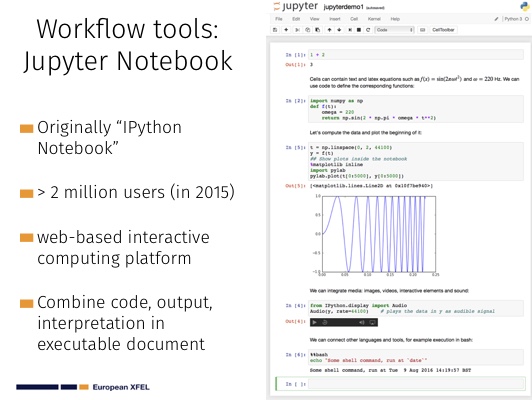Interrupt the kernel with the stop icon
532x400 pixels.
coord(359,30)
